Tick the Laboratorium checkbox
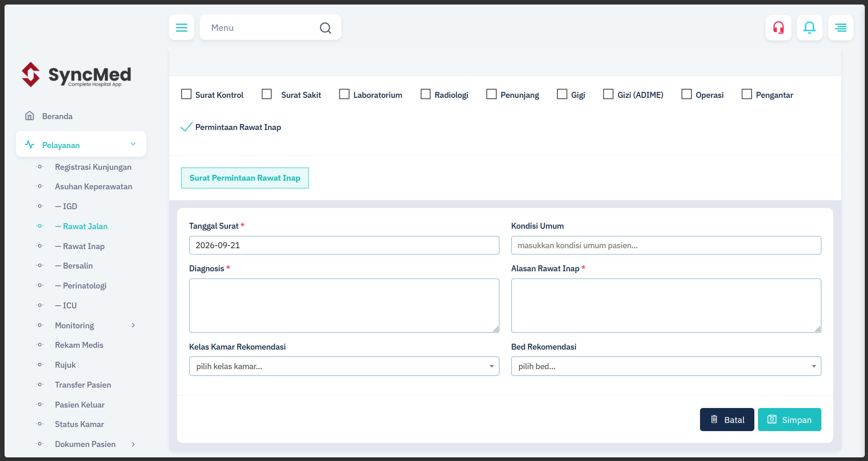Screen dimensions: 868x461 (x=344, y=94)
